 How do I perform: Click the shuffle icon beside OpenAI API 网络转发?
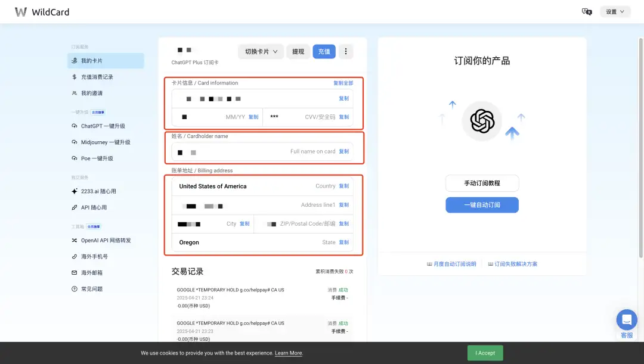point(75,241)
